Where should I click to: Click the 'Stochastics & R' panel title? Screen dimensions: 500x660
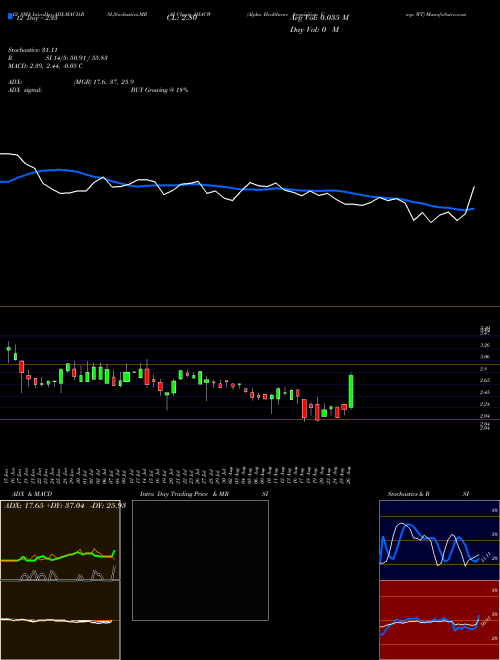pyautogui.click(x=408, y=494)
